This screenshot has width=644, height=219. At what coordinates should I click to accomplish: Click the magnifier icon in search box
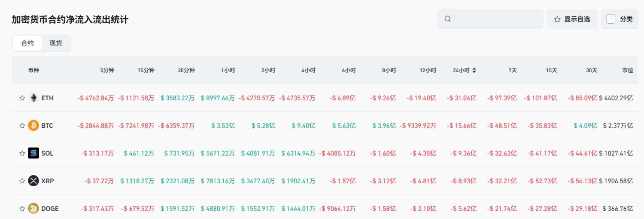point(448,19)
